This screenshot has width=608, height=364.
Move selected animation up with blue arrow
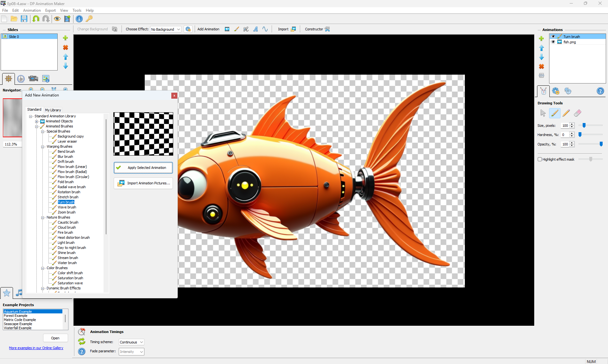pyautogui.click(x=541, y=48)
